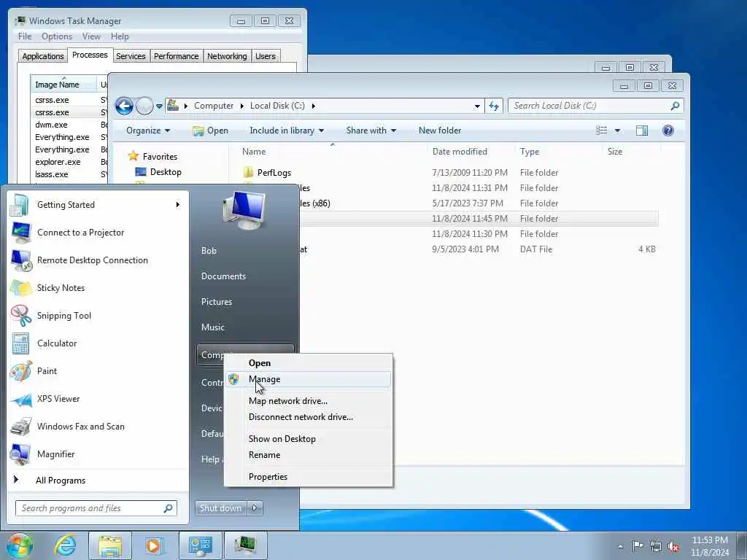This screenshot has height=560, width=747.
Task: Open the address bar history dropdown
Action: coord(477,106)
